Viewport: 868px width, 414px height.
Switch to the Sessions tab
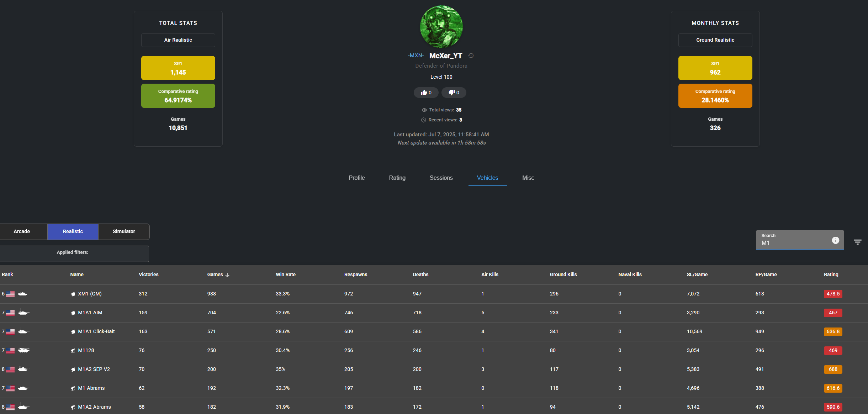coord(441,178)
